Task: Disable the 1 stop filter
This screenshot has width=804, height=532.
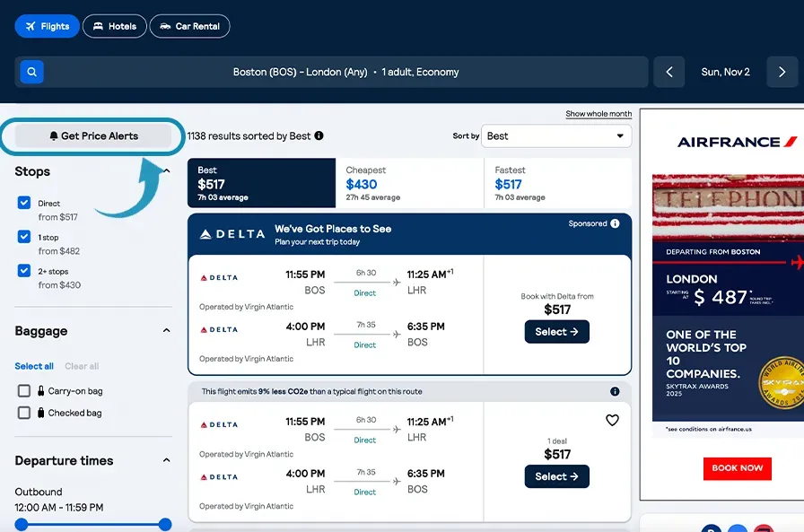Action: (24, 237)
